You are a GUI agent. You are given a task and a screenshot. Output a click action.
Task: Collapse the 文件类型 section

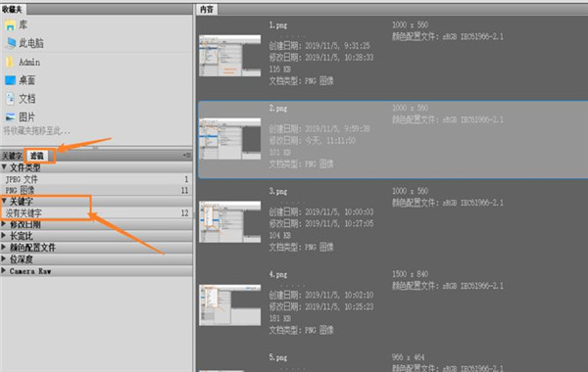(4, 167)
